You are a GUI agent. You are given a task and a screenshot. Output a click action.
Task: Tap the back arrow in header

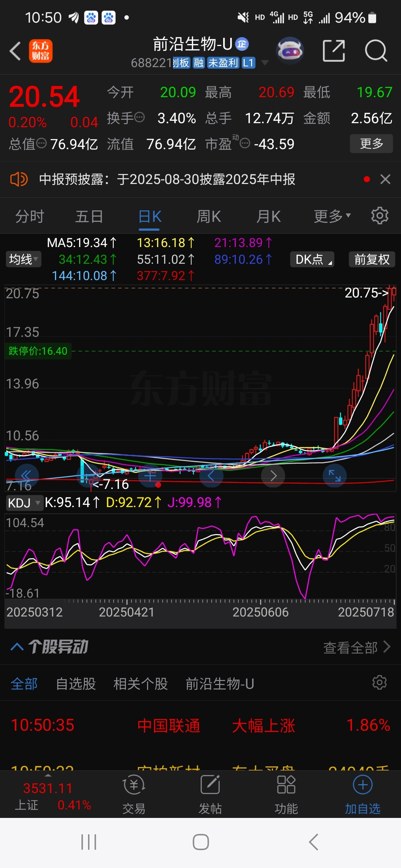15,51
